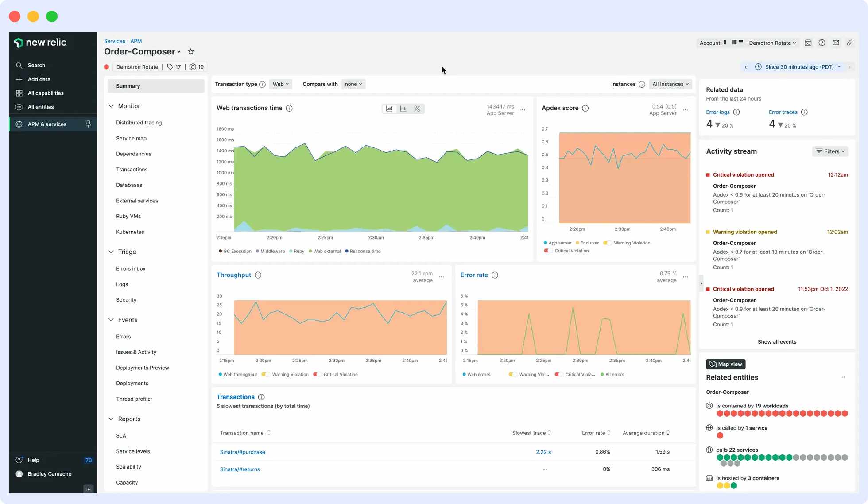Open Throughput chart more options menu

tap(442, 277)
